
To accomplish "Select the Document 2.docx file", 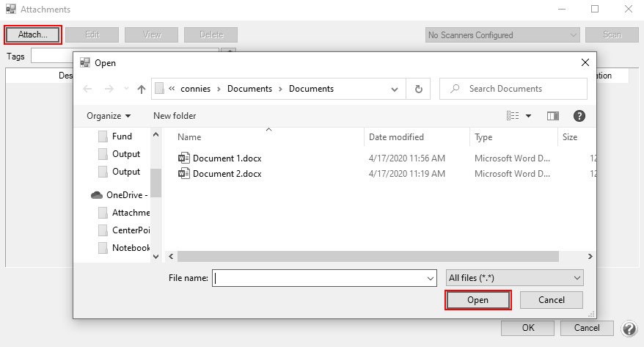I will pos(227,174).
